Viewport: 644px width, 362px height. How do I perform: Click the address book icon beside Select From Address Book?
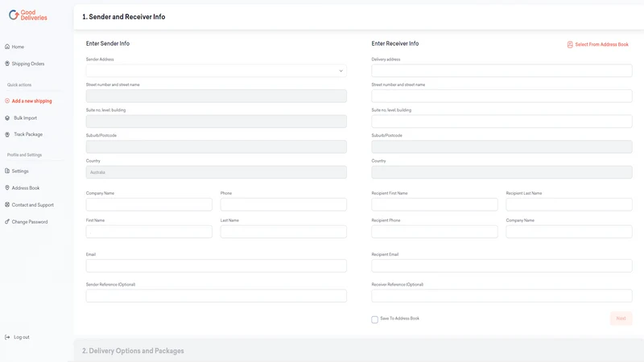(570, 44)
